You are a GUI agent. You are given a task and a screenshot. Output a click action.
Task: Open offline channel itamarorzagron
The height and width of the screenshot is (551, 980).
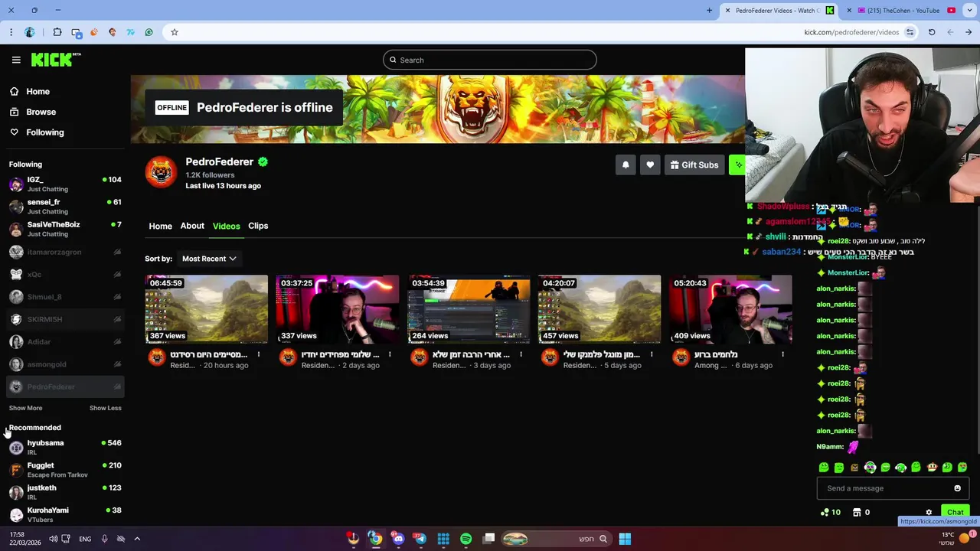click(65, 252)
